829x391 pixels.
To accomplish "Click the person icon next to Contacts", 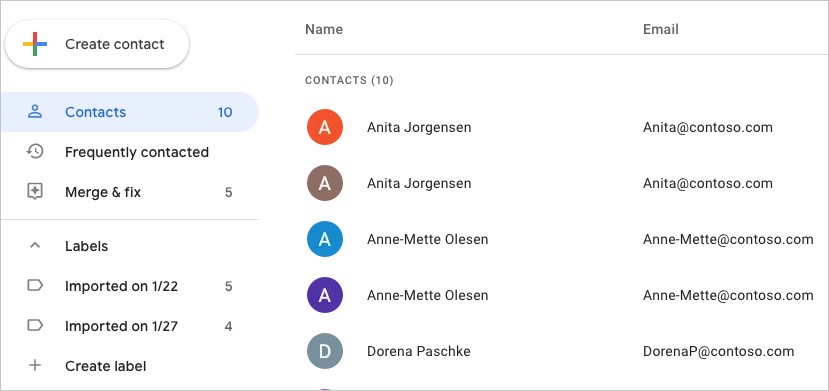I will pos(35,111).
